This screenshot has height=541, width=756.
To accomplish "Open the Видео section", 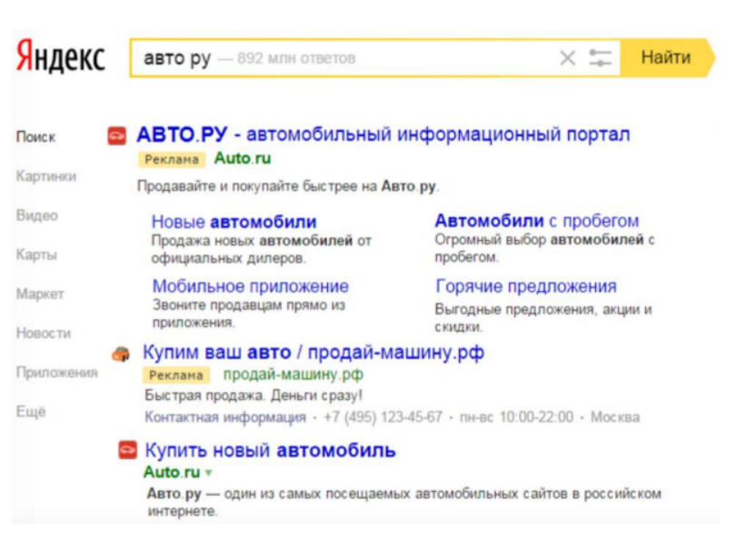I will pos(37,215).
